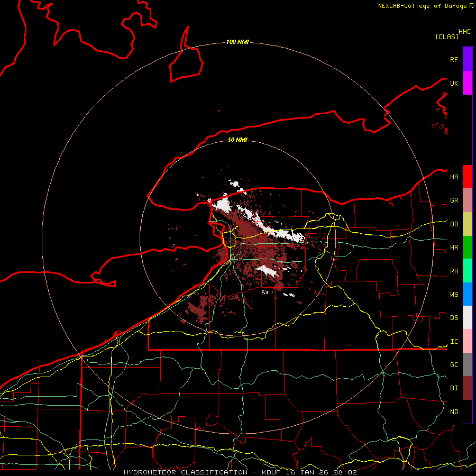The image size is (476, 476).
Task: Click the 'ND' legend label text
Action: point(454,412)
